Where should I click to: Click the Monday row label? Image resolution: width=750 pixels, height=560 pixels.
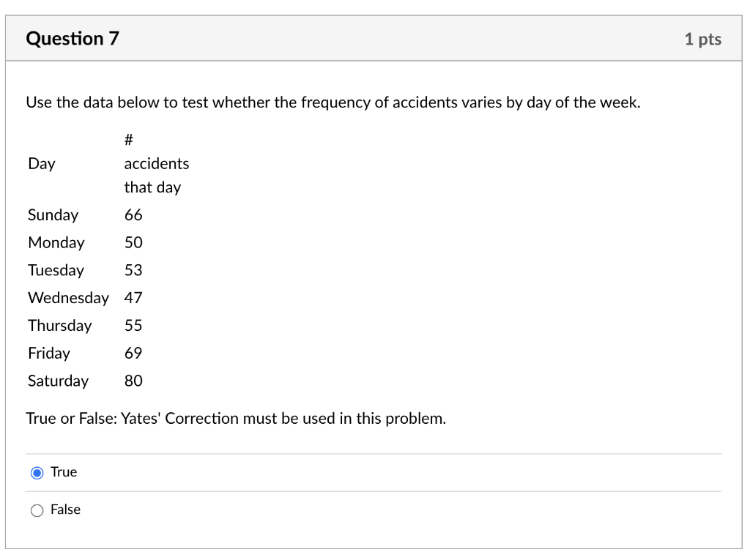56,242
